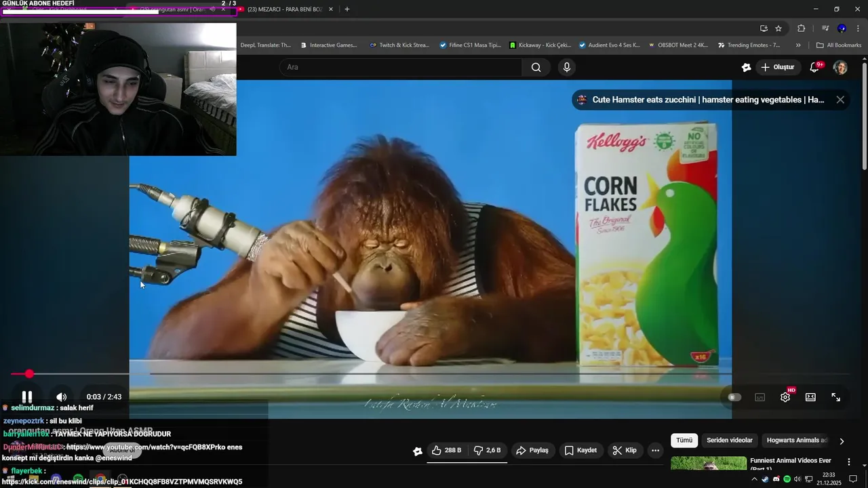The width and height of the screenshot is (868, 488).
Task: Show next filter chips with arrow
Action: (x=842, y=441)
